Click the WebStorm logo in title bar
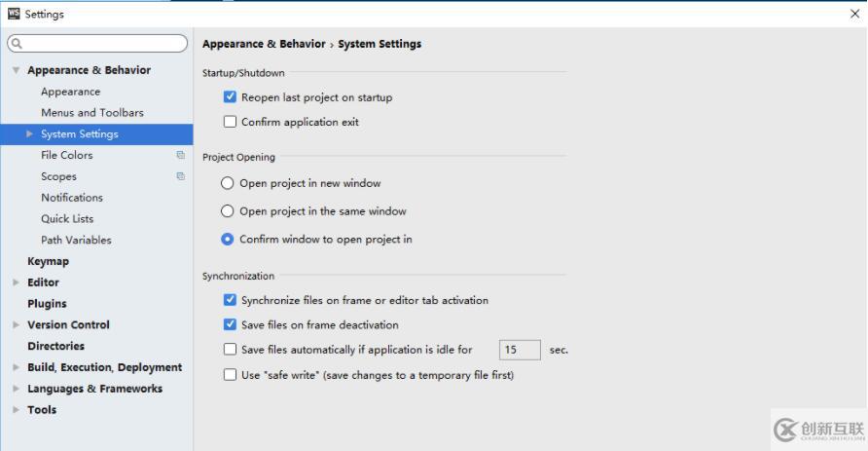Image resolution: width=868 pixels, height=451 pixels. 14,14
